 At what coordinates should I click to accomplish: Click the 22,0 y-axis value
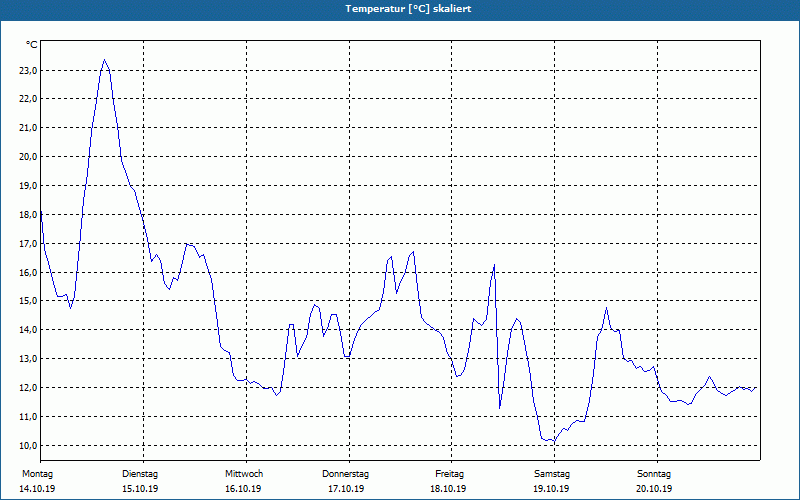[28, 98]
